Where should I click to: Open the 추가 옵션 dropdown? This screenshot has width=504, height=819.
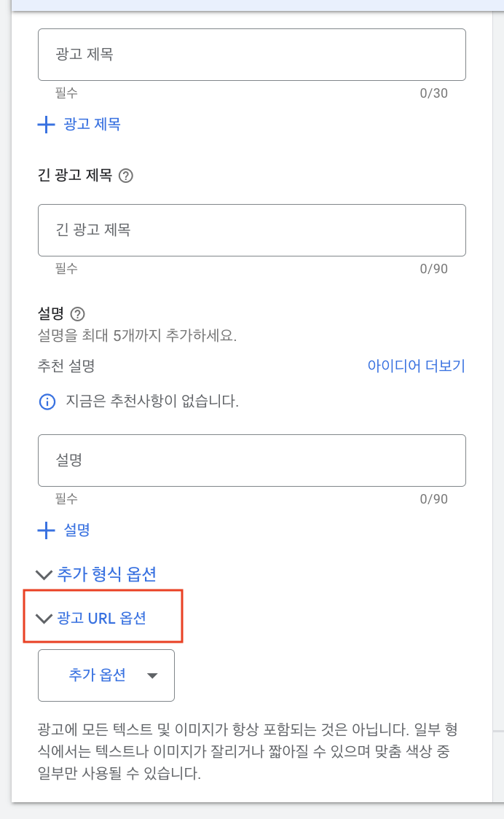pos(106,675)
